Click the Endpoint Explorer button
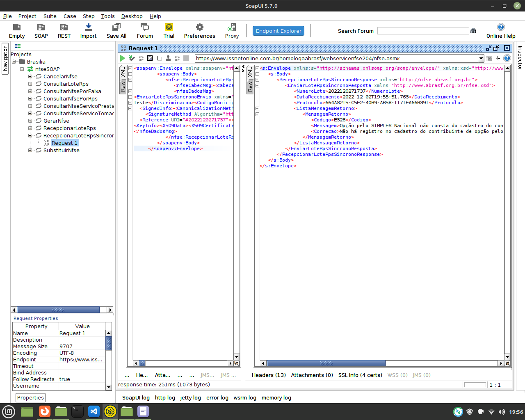The height and width of the screenshot is (420, 525). coord(278,31)
